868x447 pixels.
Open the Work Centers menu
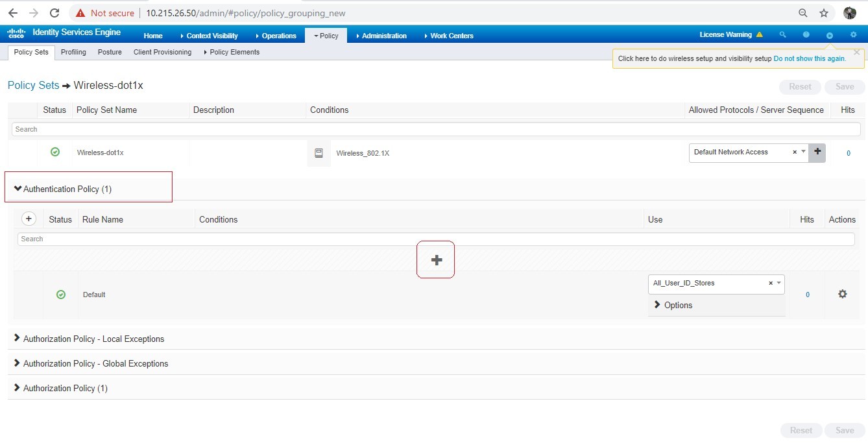[448, 36]
